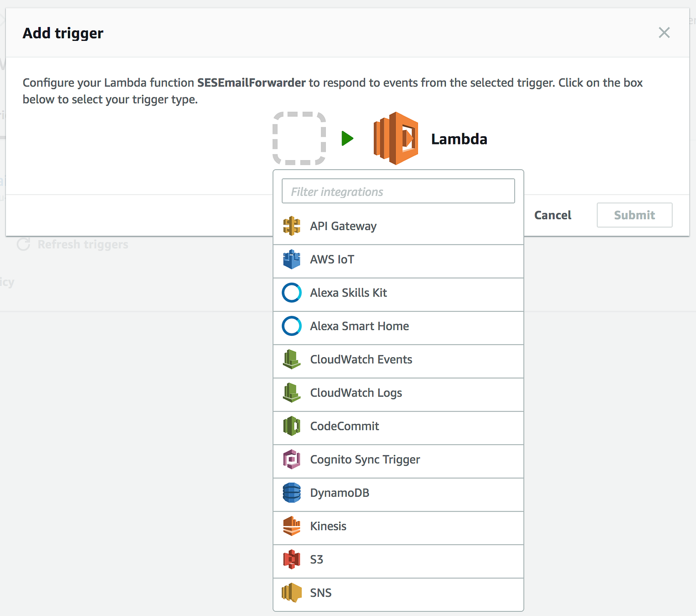696x616 pixels.
Task: Click the CloudWatch Logs icon
Action: (x=291, y=393)
